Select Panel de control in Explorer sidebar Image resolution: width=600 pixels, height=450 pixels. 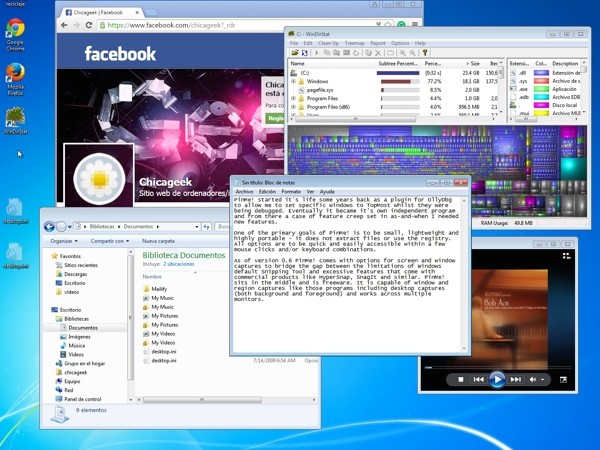78,399
